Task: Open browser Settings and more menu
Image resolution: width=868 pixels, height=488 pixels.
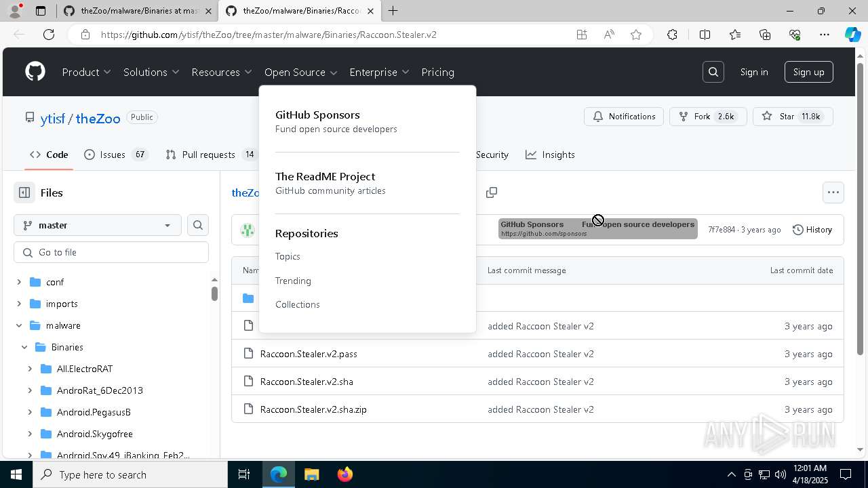Action: coord(825,35)
